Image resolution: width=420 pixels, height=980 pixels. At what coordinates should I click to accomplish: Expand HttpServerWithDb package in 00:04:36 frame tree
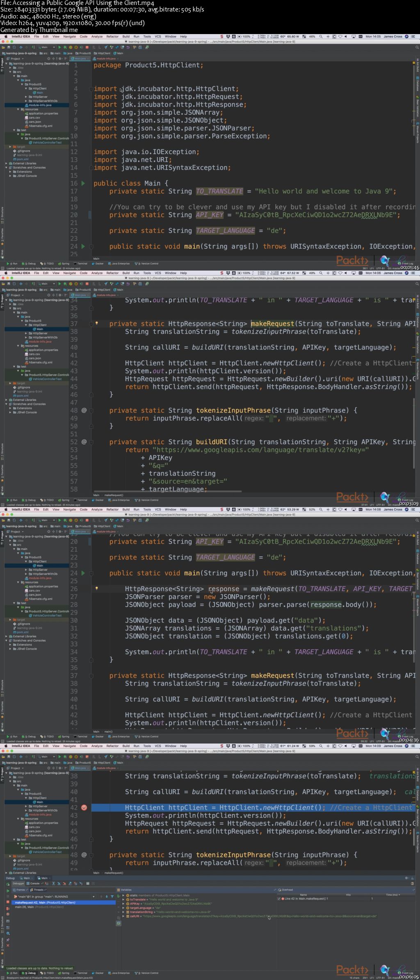tap(26, 574)
